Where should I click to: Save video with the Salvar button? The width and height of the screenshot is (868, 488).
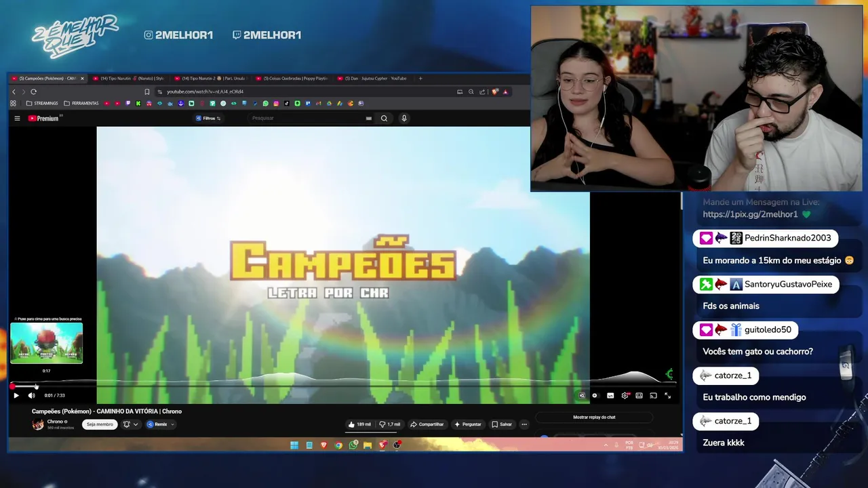pos(502,424)
